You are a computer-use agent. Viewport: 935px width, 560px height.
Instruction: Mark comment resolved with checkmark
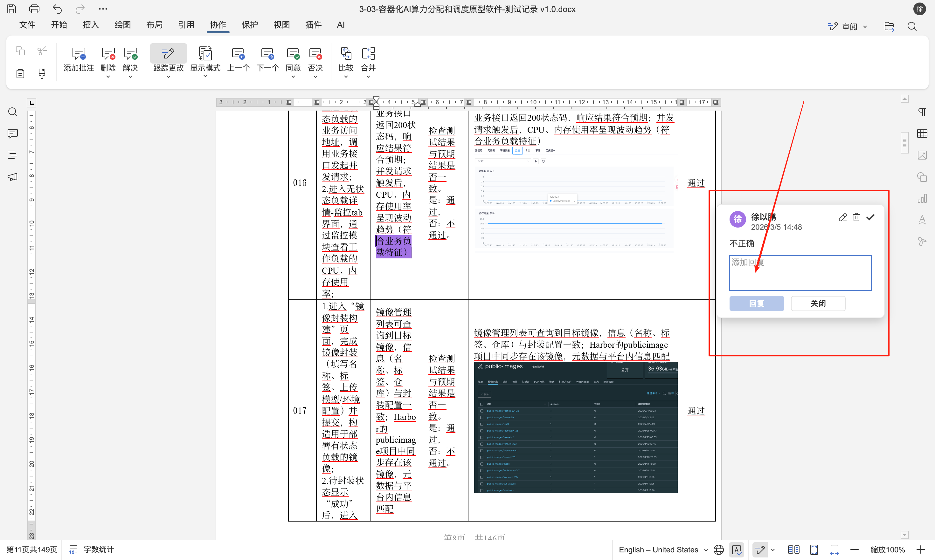click(x=870, y=217)
